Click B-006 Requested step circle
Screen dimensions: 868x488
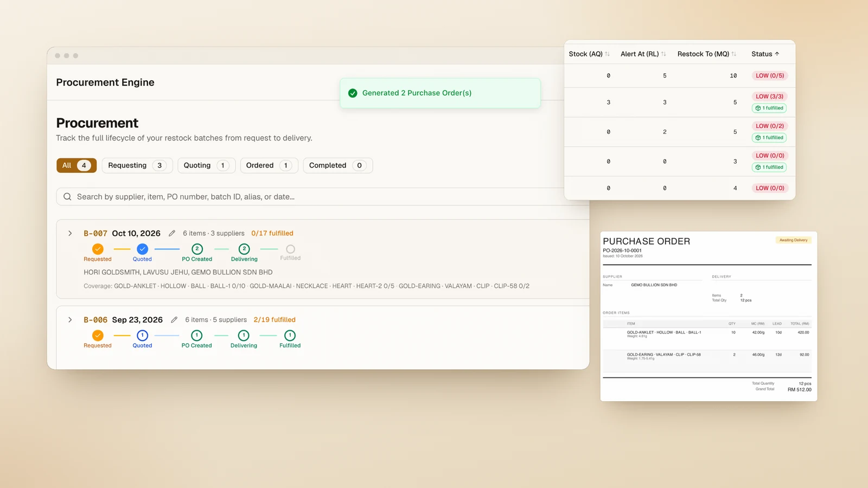tap(98, 336)
